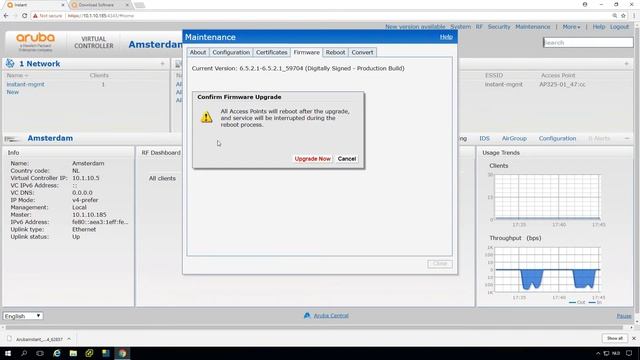The image size is (640, 360).
Task: Open Task View on taskbar
Action: click(x=40, y=353)
